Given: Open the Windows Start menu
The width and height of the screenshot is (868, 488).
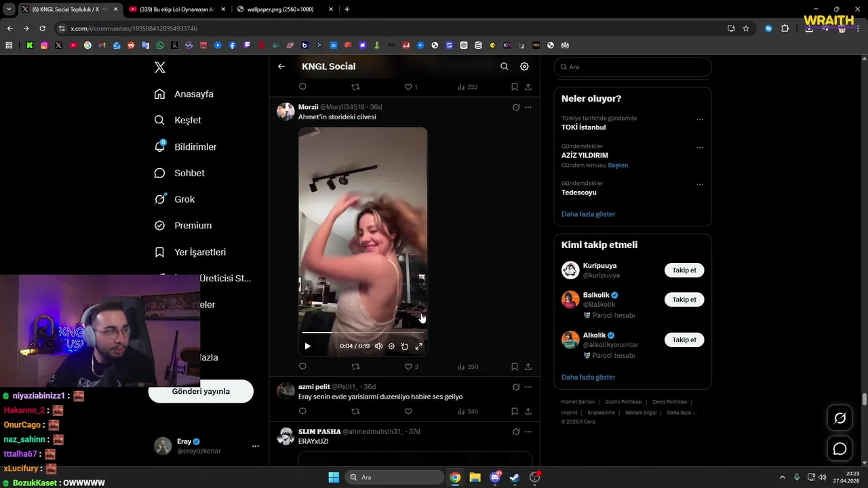Looking at the screenshot, I should 334,477.
